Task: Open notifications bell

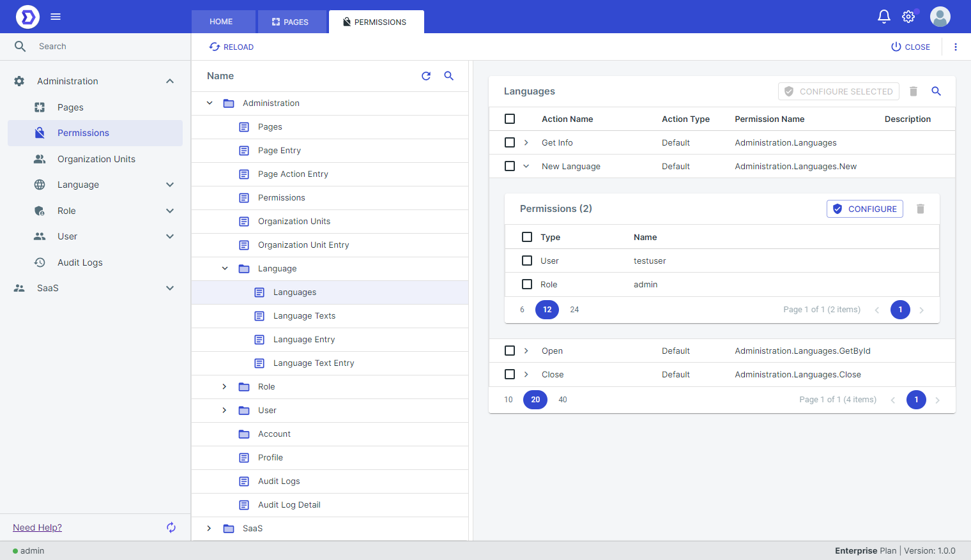Action: coord(884,17)
